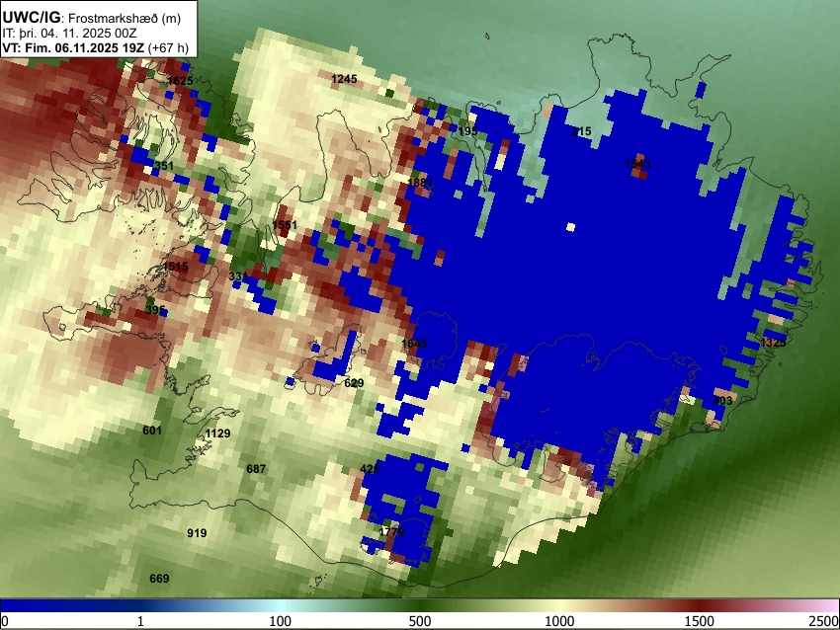Click the color scale label 1500

pyautogui.click(x=700, y=621)
